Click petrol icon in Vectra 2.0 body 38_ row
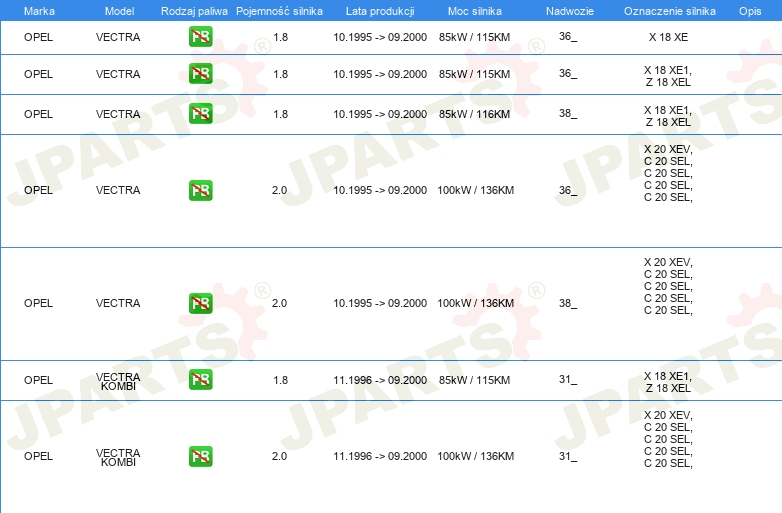 (200, 303)
